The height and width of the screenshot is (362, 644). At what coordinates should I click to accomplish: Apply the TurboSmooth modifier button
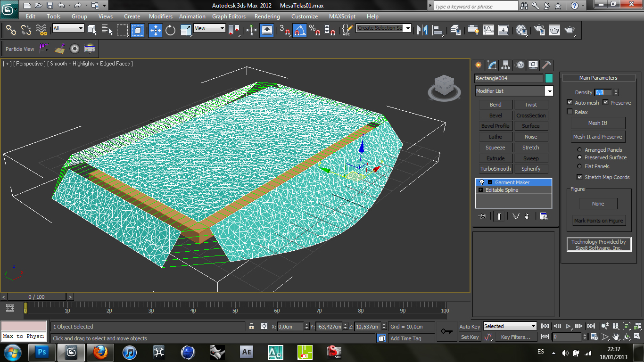pos(495,169)
